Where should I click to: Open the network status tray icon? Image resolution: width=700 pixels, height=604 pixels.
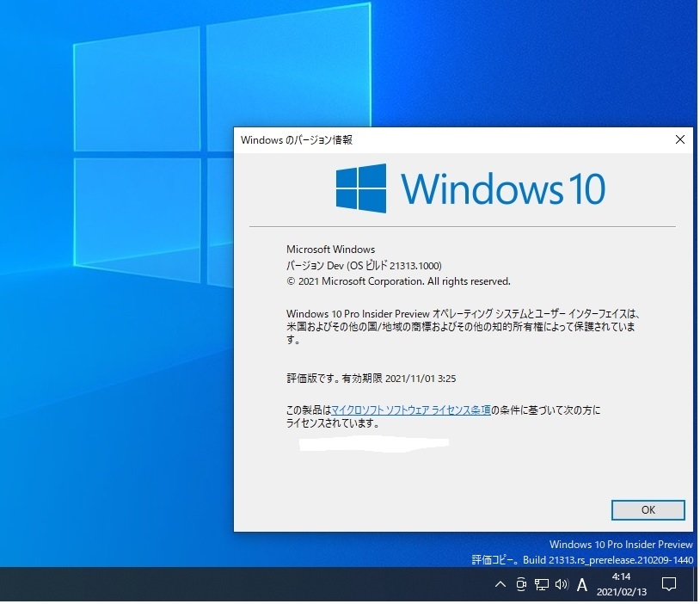tap(541, 584)
